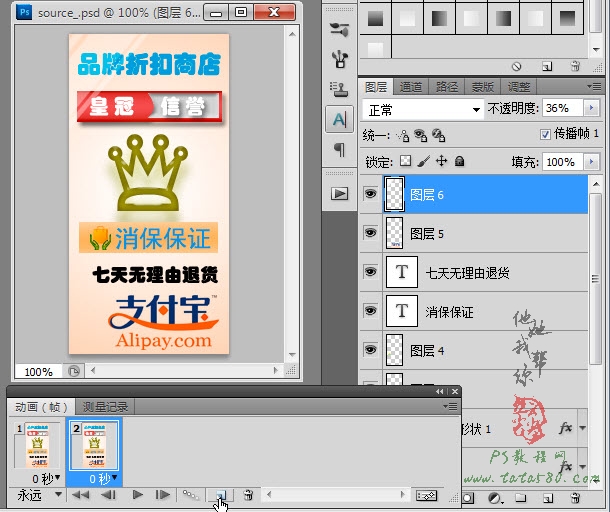Switch to 调整 tab
Image resolution: width=610 pixels, height=512 pixels.
click(518, 87)
